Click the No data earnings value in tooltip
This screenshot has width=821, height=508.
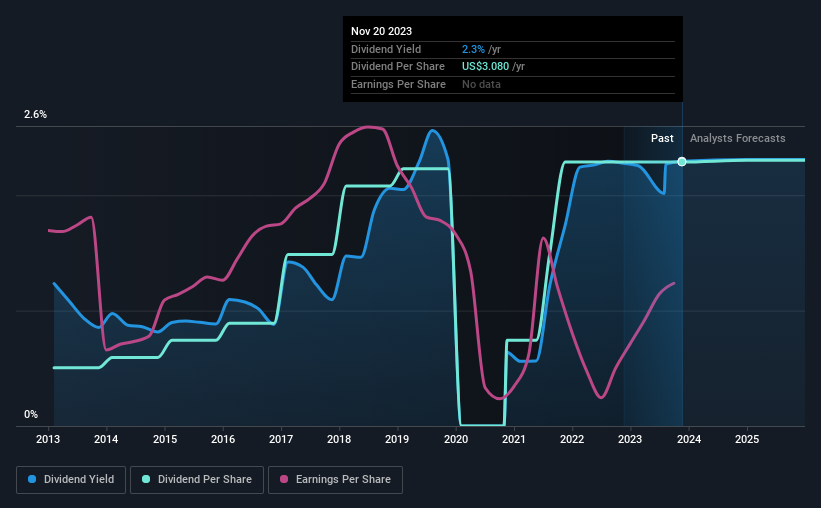pyautogui.click(x=481, y=84)
